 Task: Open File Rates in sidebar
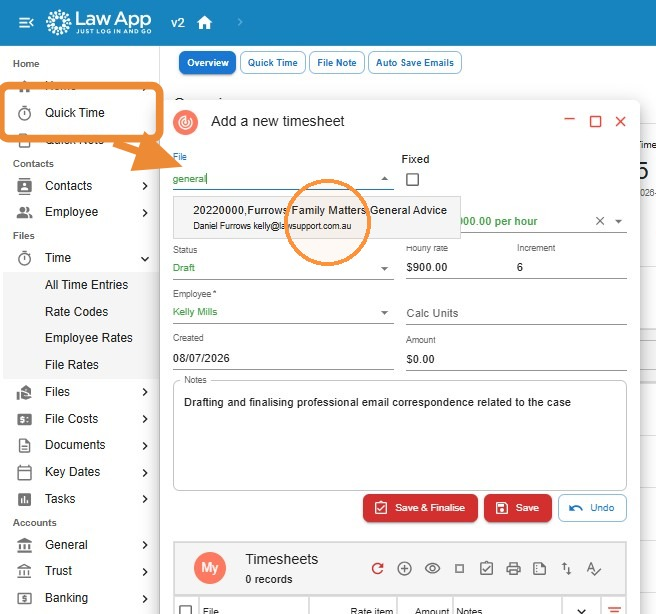click(x=72, y=365)
